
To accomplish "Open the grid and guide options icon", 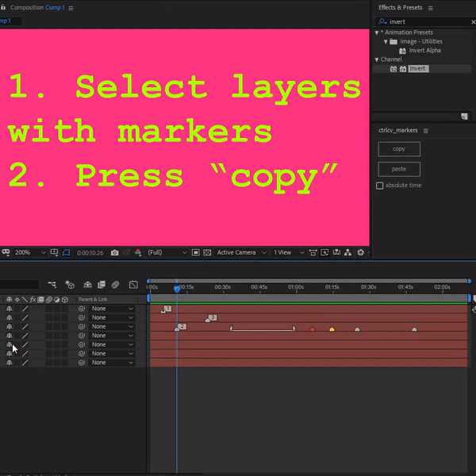I will 54,252.
